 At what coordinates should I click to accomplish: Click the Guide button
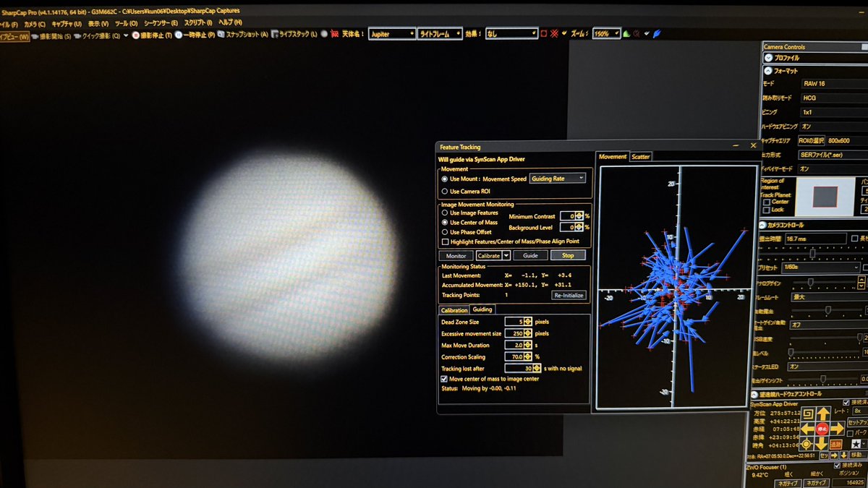click(x=530, y=255)
